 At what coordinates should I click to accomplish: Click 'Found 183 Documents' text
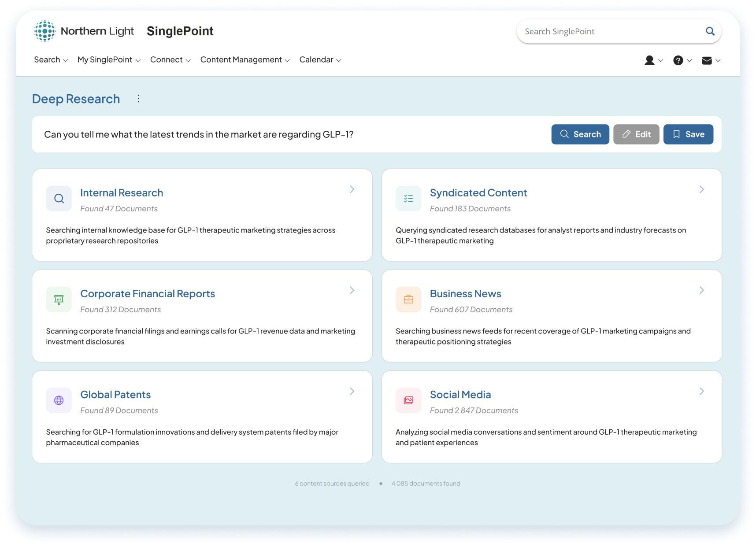(470, 209)
